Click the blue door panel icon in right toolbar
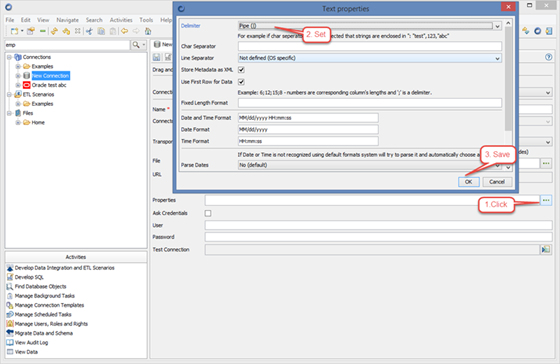Viewport: 560px width, 364px height. coord(549,31)
